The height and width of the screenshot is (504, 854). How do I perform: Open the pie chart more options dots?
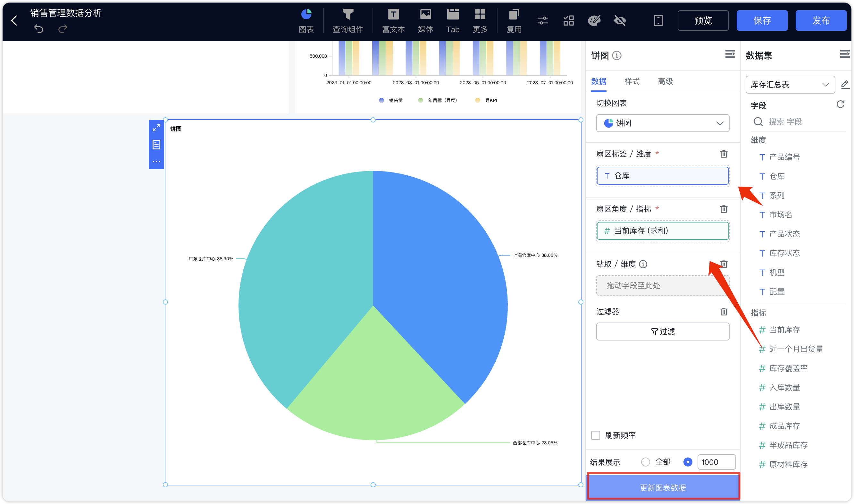(x=156, y=162)
